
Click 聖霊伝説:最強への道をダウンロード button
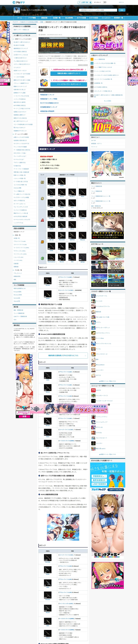[x=69, y=74]
